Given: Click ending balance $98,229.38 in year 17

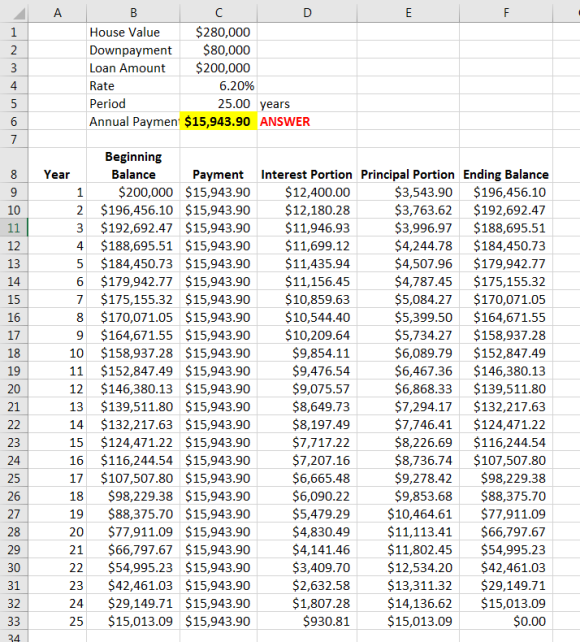Looking at the screenshot, I should [x=506, y=478].
